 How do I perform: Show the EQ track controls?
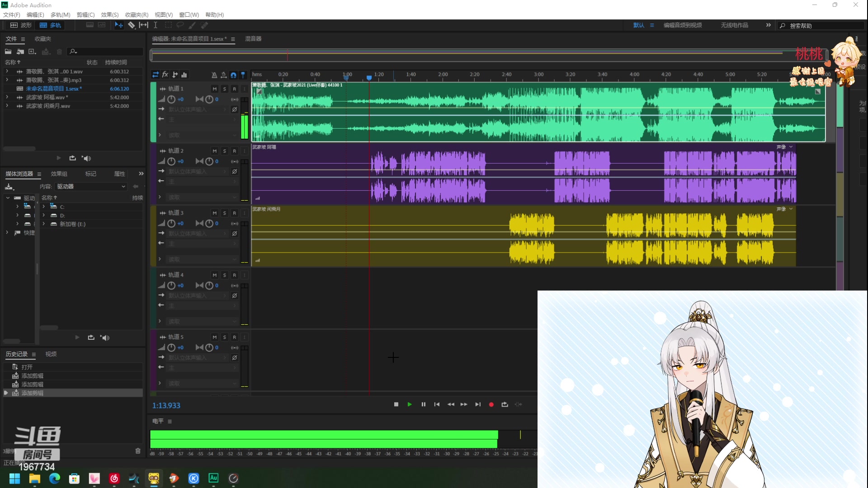click(x=184, y=75)
